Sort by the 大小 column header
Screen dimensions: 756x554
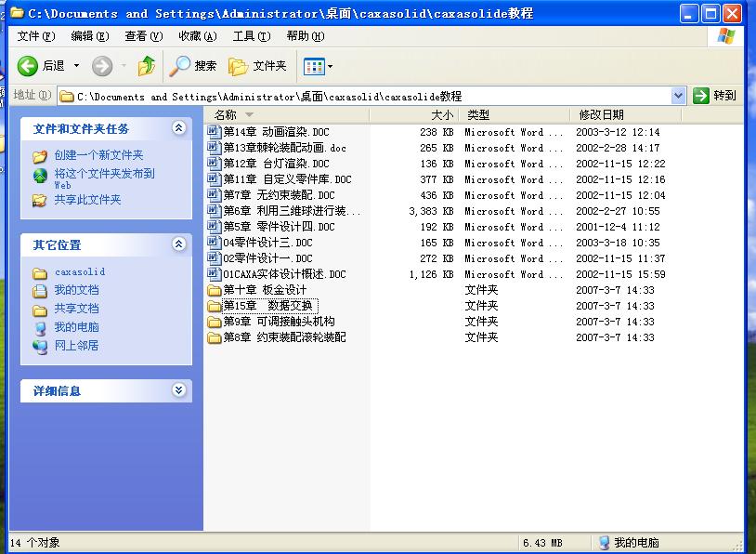413,115
